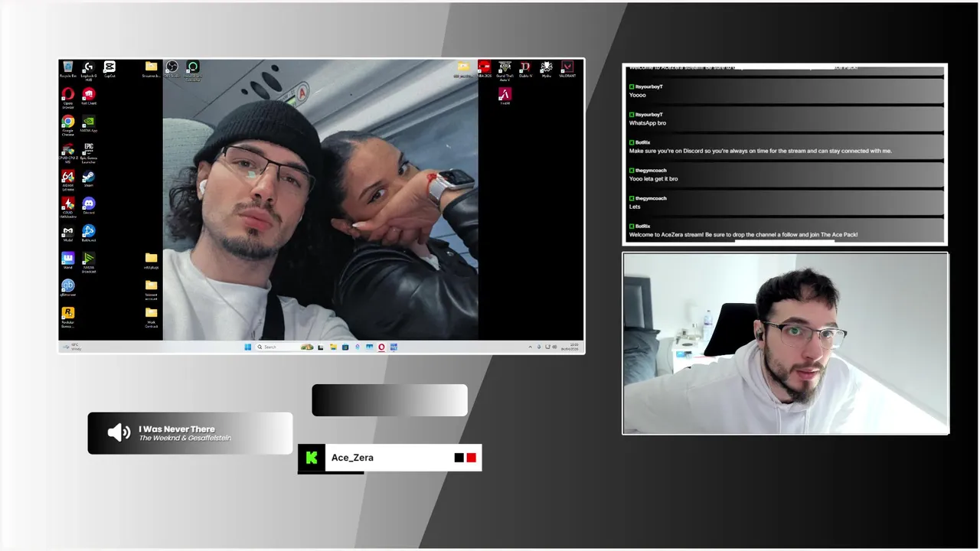Open the CapCut desktop shortcut
Image resolution: width=980 pixels, height=551 pixels.
click(x=109, y=70)
